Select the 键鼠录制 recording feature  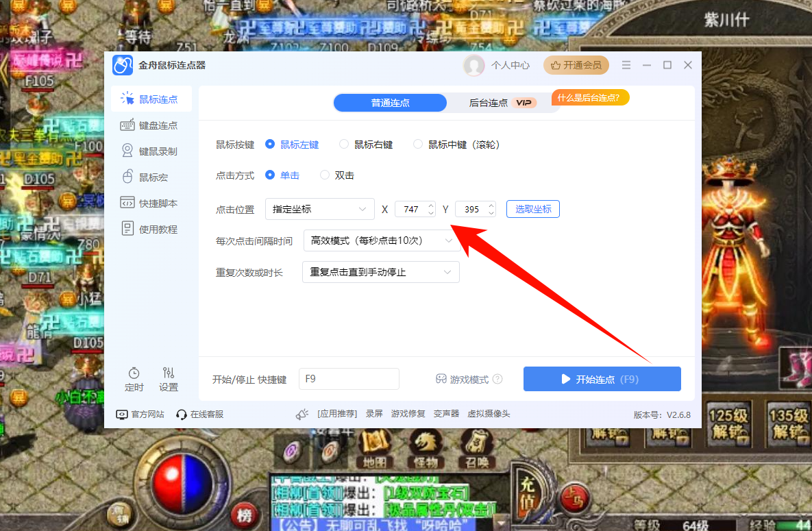[151, 151]
